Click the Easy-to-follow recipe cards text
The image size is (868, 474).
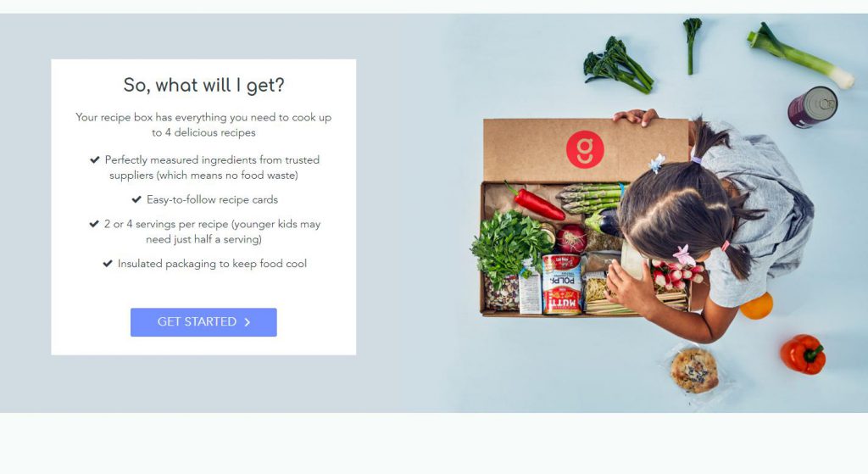click(x=212, y=199)
